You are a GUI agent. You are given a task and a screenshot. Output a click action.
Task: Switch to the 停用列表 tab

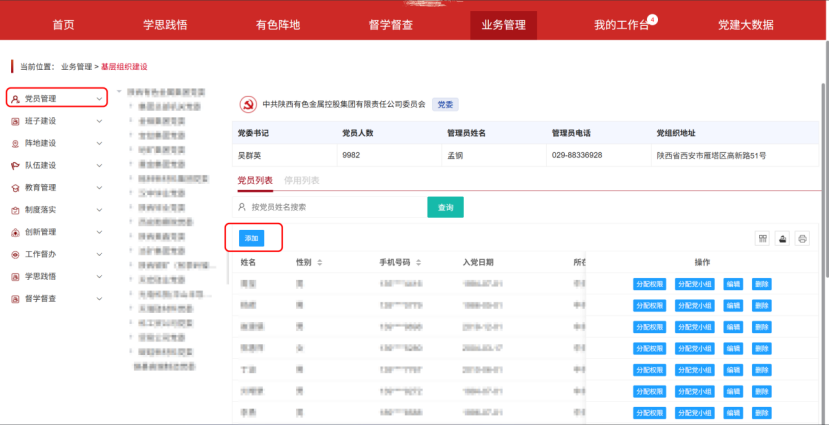(x=302, y=180)
